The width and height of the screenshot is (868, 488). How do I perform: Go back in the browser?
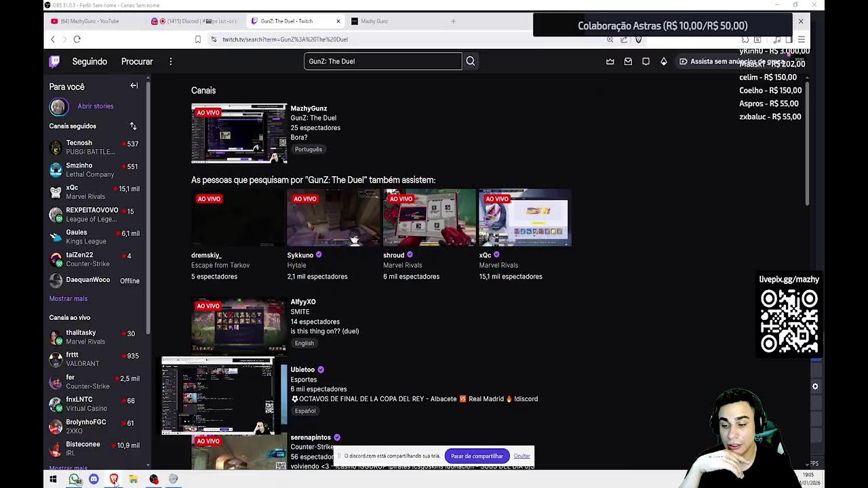click(x=53, y=39)
